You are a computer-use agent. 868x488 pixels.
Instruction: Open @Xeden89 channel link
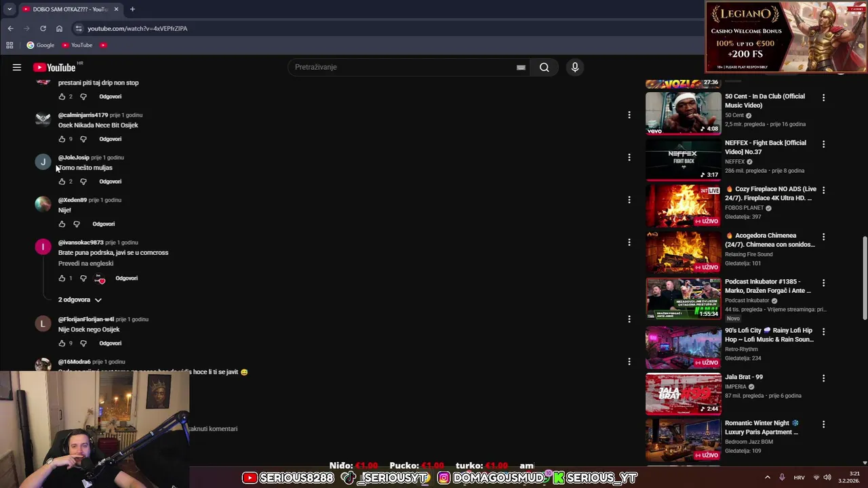click(72, 200)
